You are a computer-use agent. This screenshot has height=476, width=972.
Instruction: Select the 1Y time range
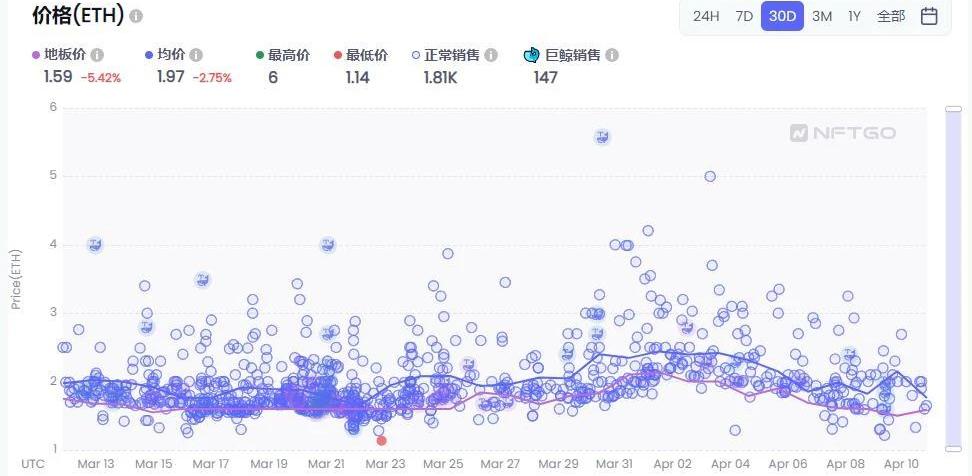point(854,16)
